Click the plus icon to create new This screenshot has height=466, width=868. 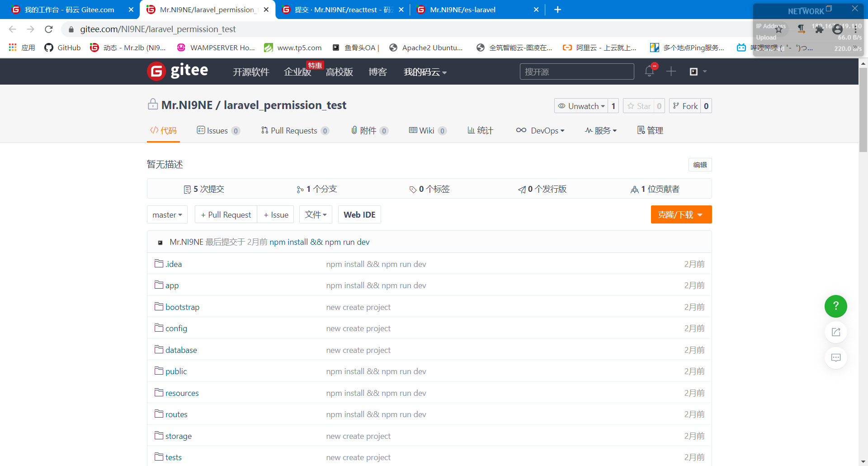click(x=671, y=71)
